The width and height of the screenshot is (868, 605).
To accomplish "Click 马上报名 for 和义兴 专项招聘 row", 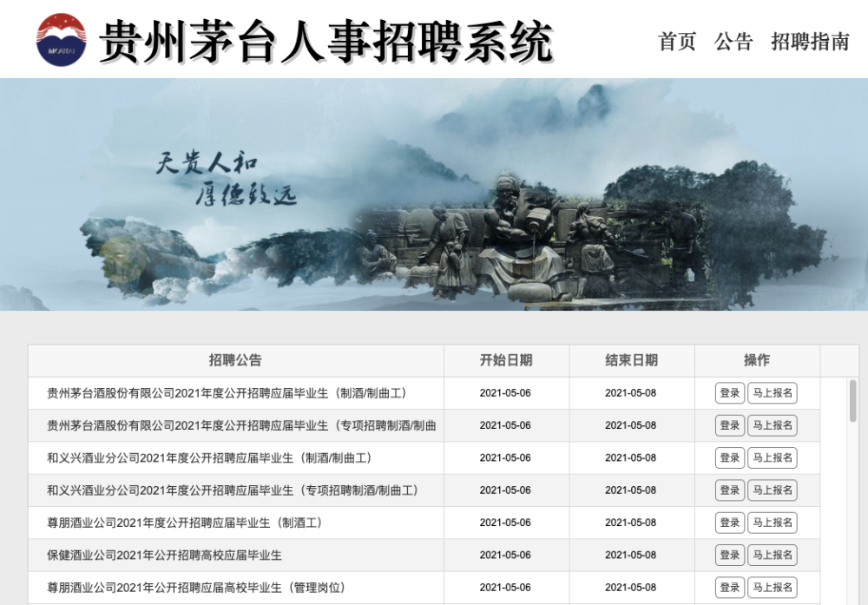I will click(773, 490).
